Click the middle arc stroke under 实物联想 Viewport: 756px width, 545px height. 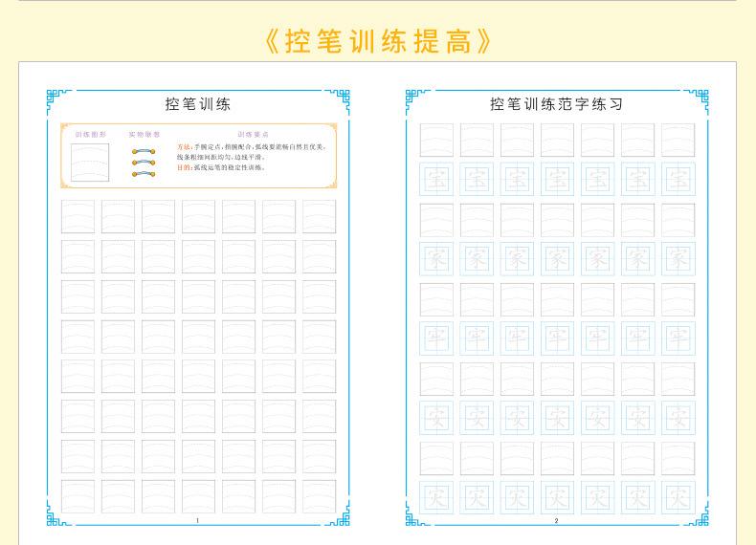click(x=144, y=163)
